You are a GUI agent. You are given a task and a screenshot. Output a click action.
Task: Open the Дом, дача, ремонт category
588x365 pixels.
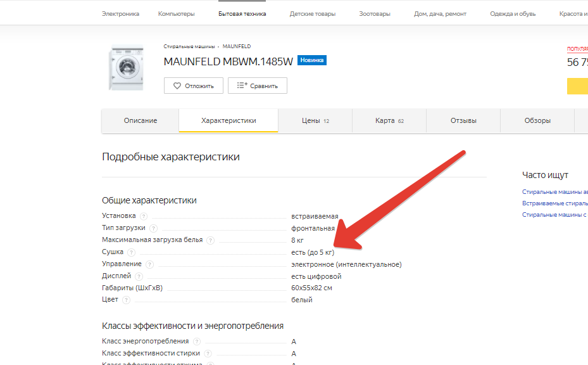441,14
